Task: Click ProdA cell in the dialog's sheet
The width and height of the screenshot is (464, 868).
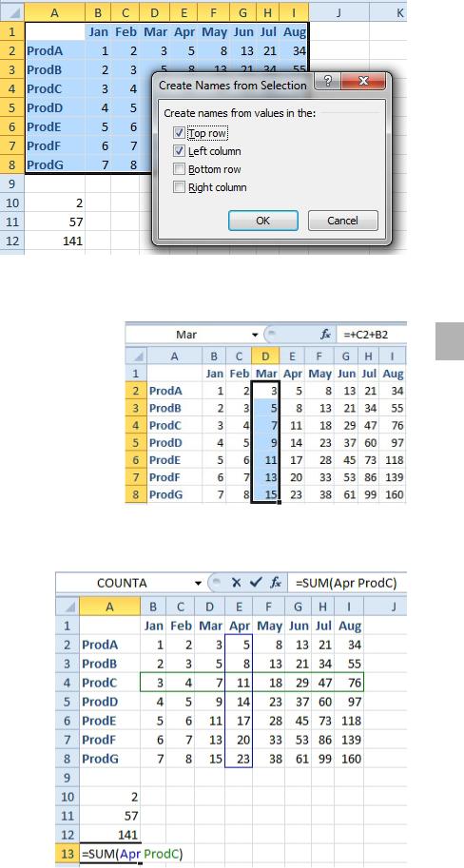Action: coord(55,51)
